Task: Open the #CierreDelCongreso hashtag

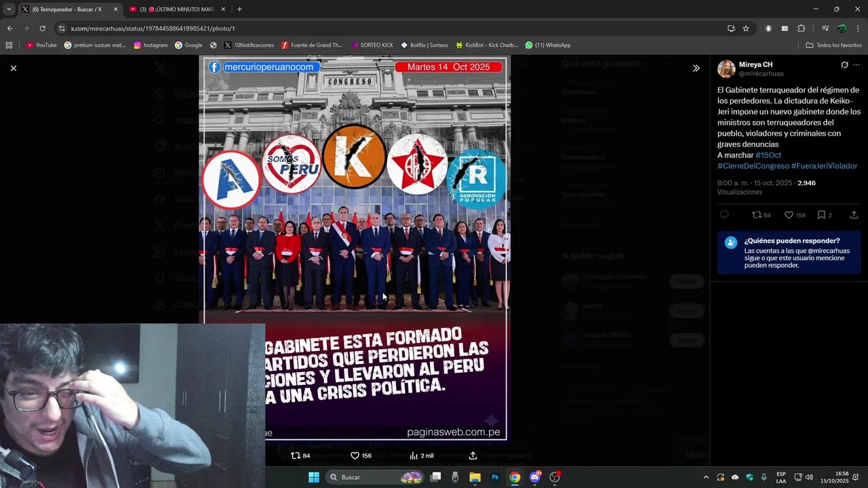Action: click(753, 166)
